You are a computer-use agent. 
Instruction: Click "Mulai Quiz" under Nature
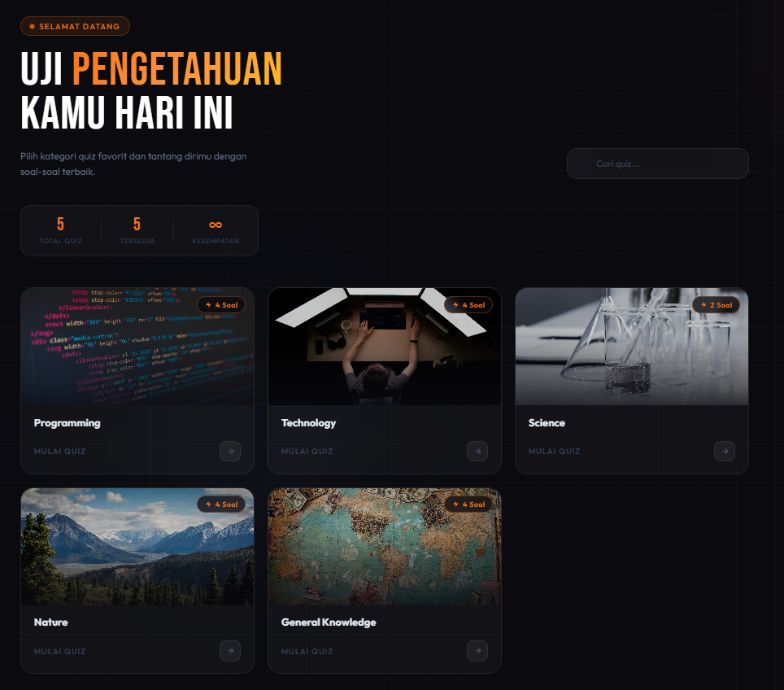click(59, 652)
